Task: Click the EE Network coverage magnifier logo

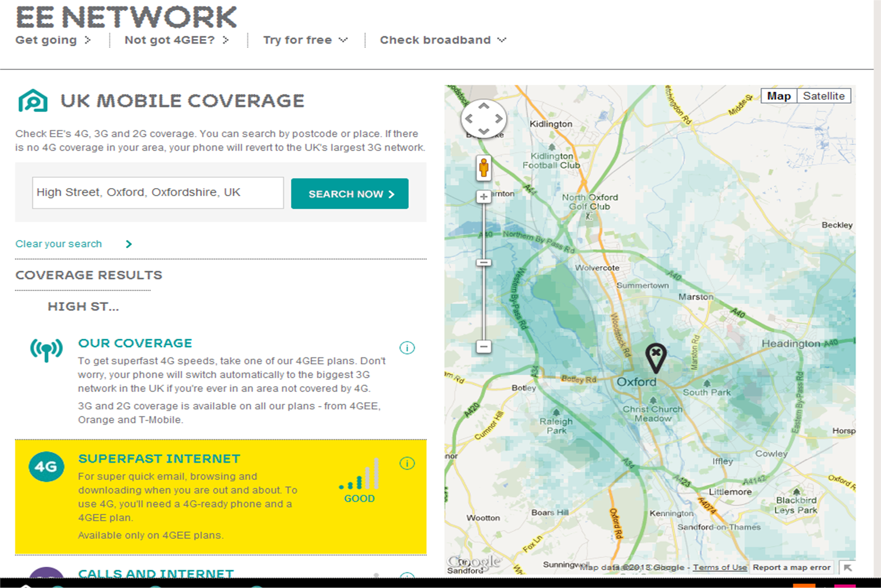Action: click(x=33, y=100)
